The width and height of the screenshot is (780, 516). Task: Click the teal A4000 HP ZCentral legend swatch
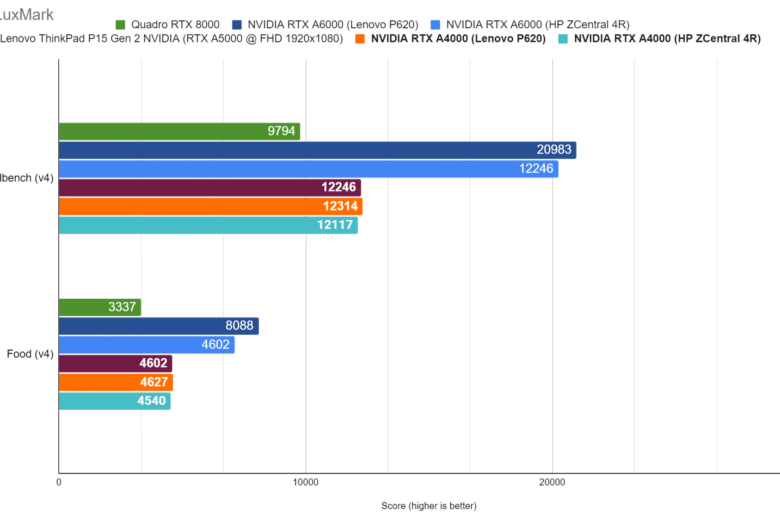pos(563,39)
